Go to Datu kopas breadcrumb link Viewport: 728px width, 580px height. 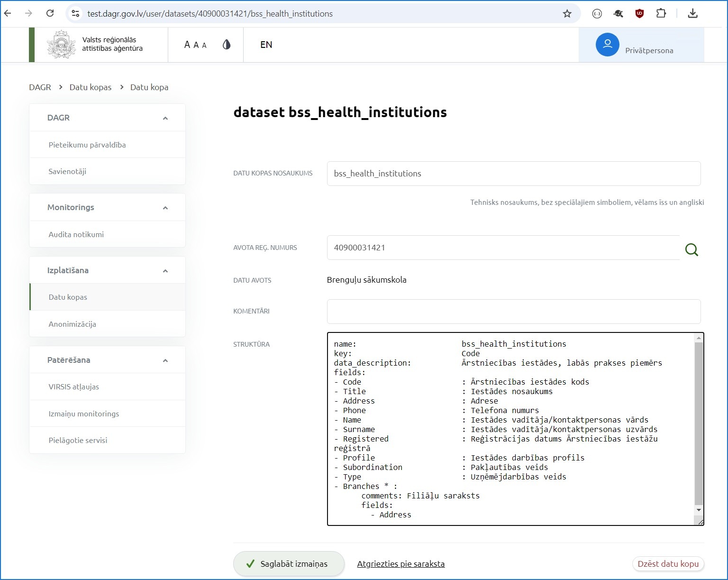tap(91, 87)
